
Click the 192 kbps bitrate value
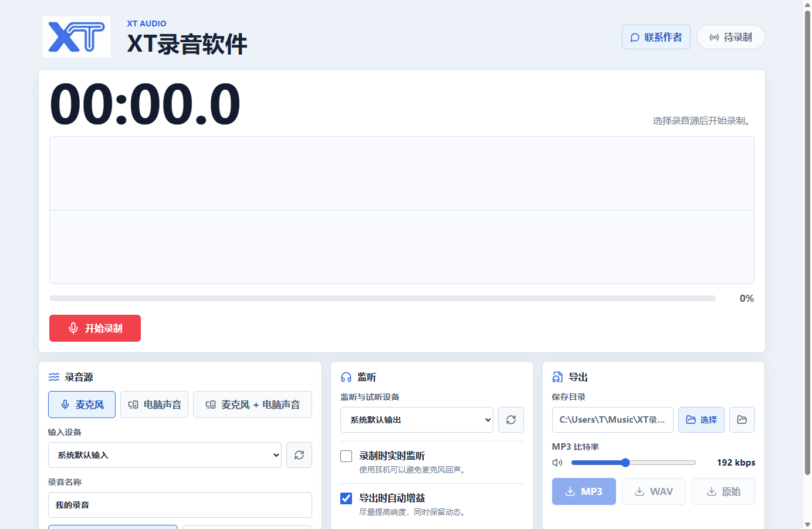pyautogui.click(x=736, y=463)
